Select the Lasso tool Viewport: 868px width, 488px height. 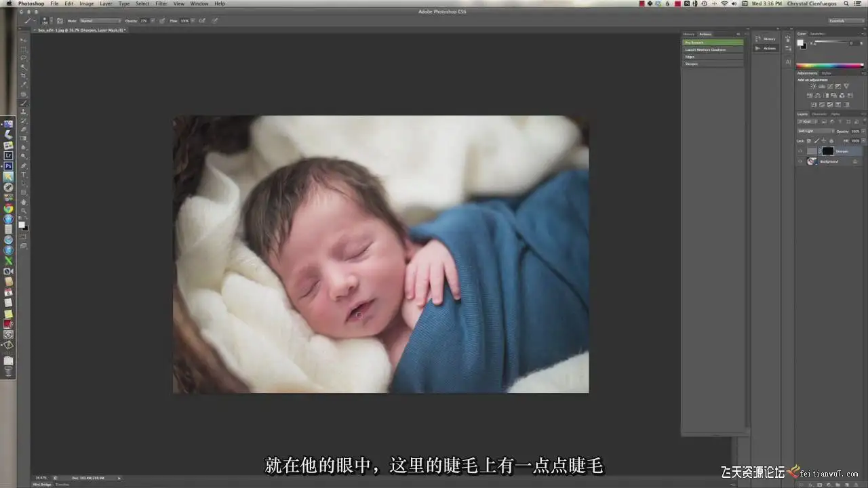(x=24, y=58)
